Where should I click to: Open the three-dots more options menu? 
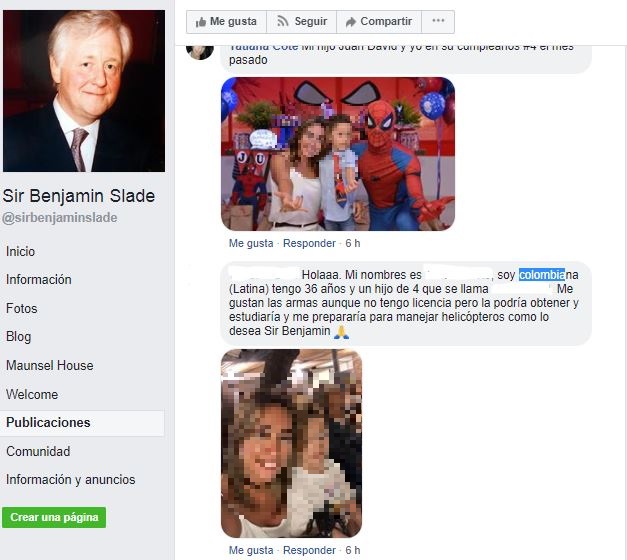pyautogui.click(x=438, y=22)
